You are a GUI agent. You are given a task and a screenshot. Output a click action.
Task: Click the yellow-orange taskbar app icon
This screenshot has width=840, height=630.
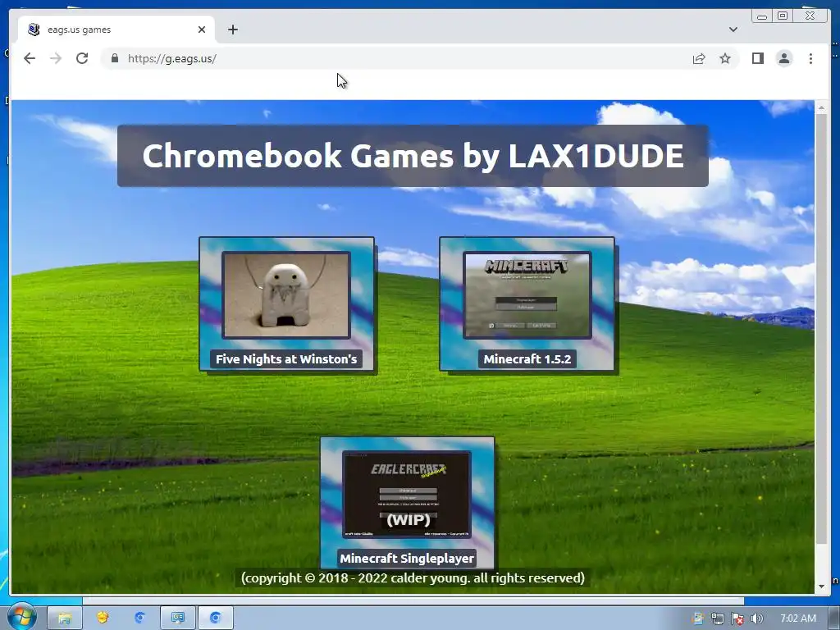click(x=103, y=618)
